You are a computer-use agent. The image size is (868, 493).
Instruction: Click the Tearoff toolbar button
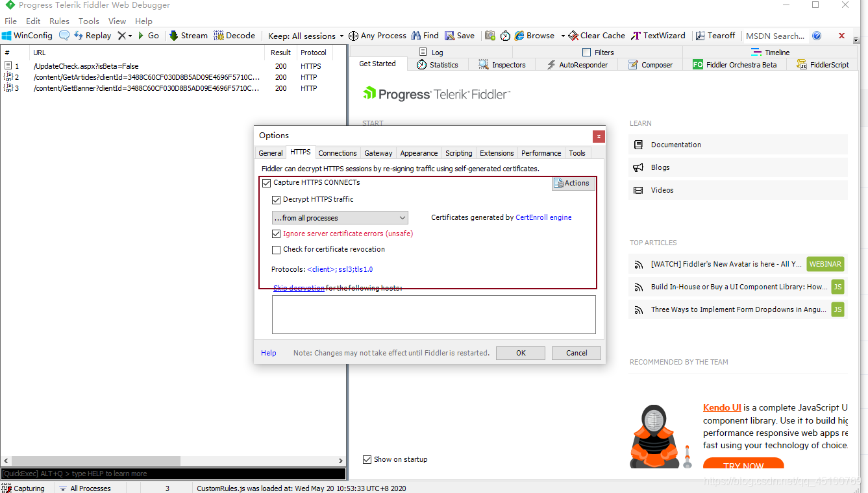click(715, 36)
